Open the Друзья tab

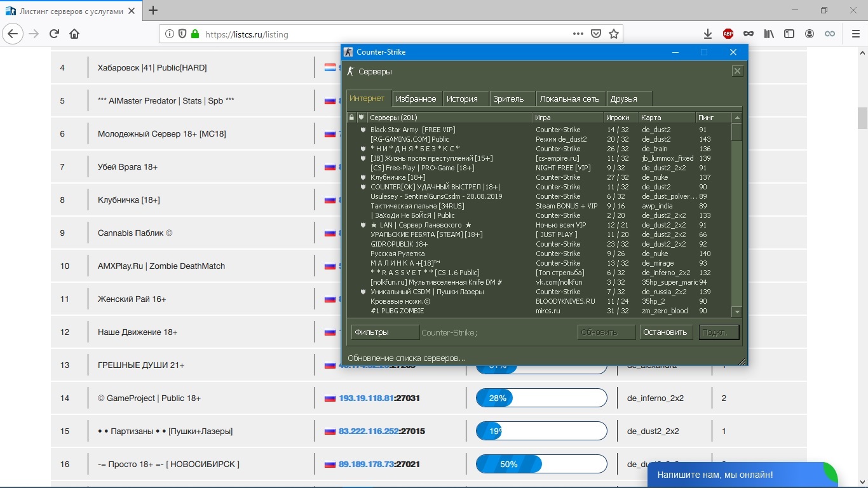[630, 98]
